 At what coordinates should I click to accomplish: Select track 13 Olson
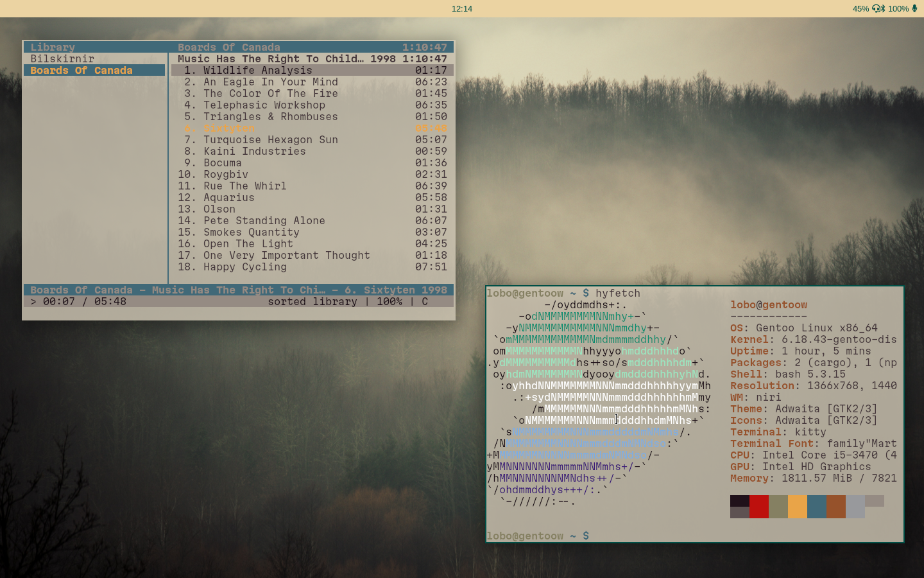[312, 209]
